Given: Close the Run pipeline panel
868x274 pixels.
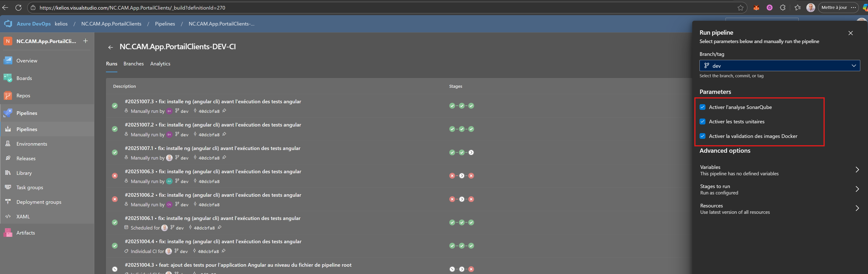Looking at the screenshot, I should tap(850, 33).
